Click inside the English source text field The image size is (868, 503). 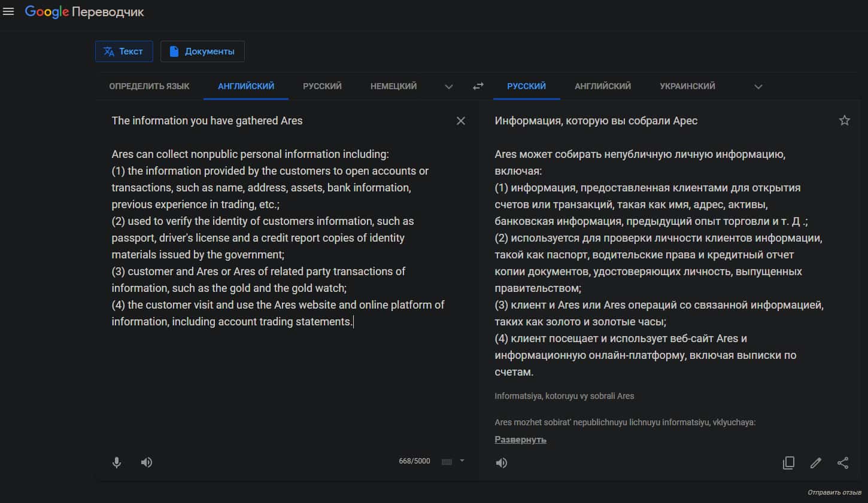(278, 239)
